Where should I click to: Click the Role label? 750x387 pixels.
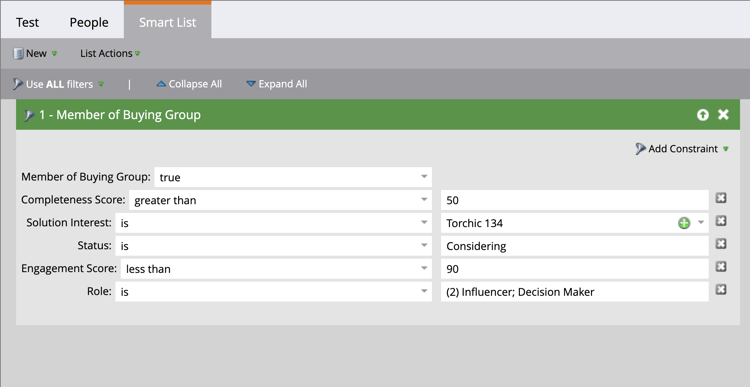coord(99,292)
